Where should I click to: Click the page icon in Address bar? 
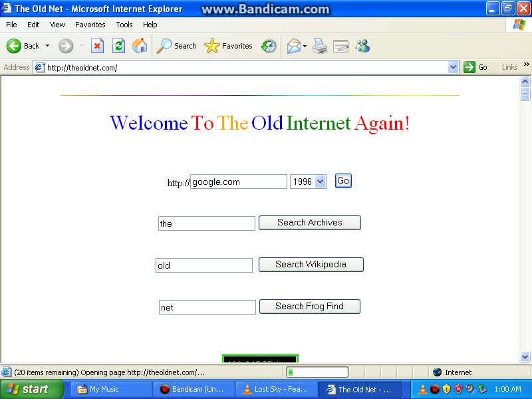[x=40, y=67]
